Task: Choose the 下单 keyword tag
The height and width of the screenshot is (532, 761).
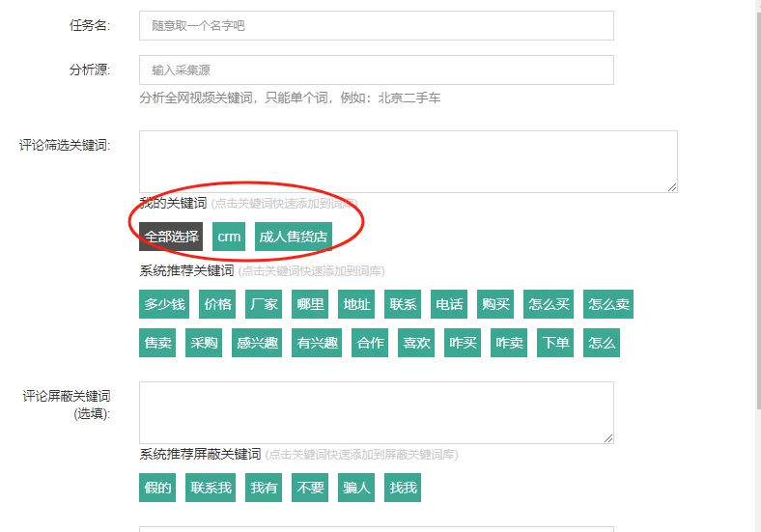Action: point(555,343)
